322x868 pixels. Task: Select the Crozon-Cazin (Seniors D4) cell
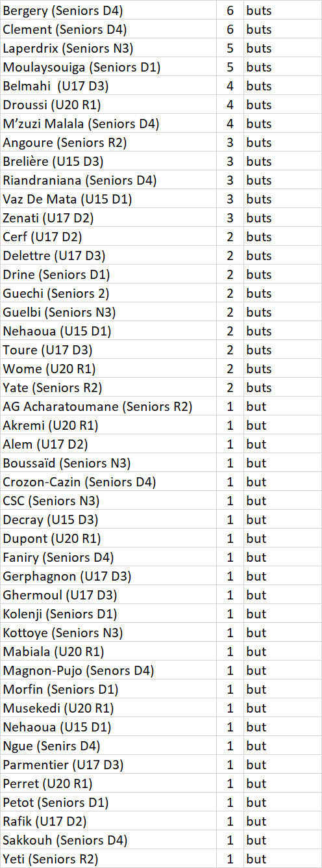point(108,482)
